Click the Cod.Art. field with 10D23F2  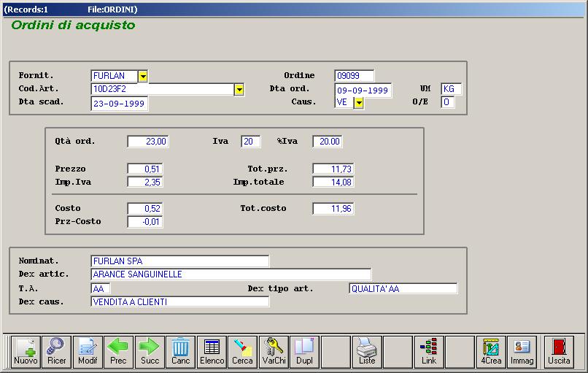coord(163,89)
